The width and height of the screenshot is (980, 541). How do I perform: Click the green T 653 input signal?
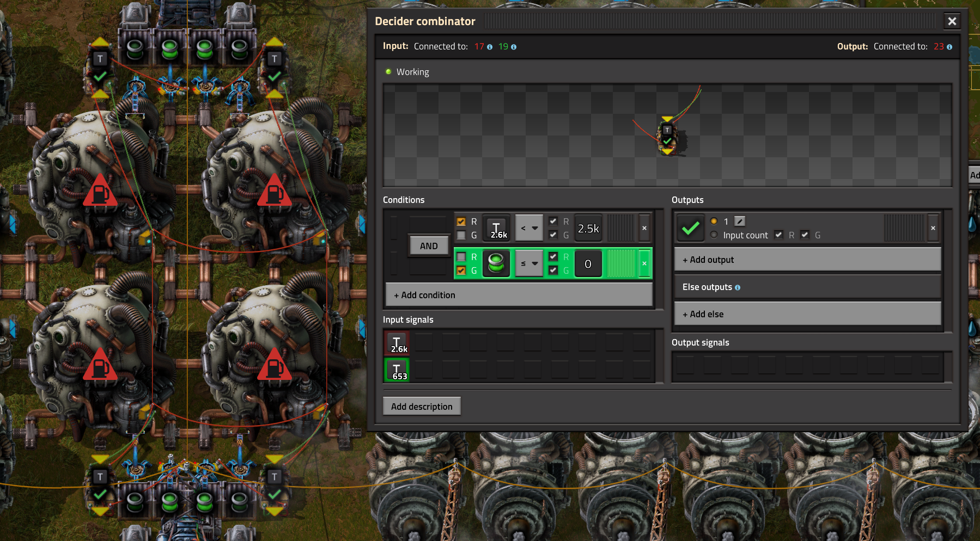[397, 370]
